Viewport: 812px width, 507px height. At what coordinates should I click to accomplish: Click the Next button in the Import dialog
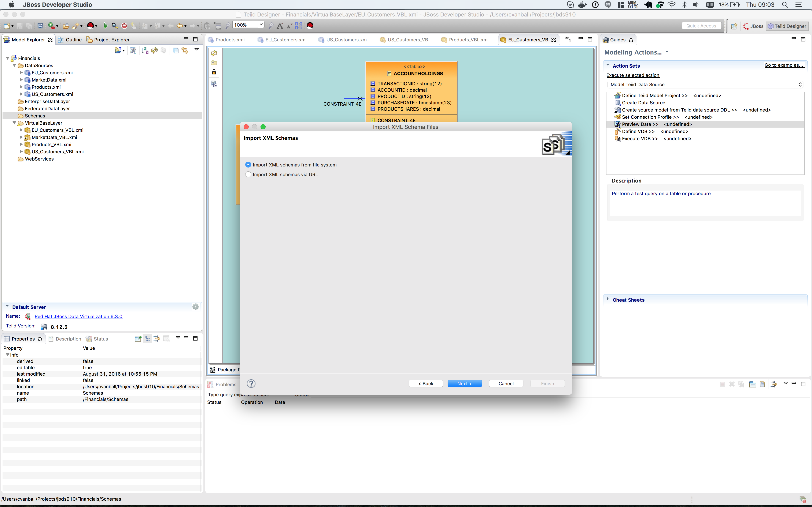point(464,383)
